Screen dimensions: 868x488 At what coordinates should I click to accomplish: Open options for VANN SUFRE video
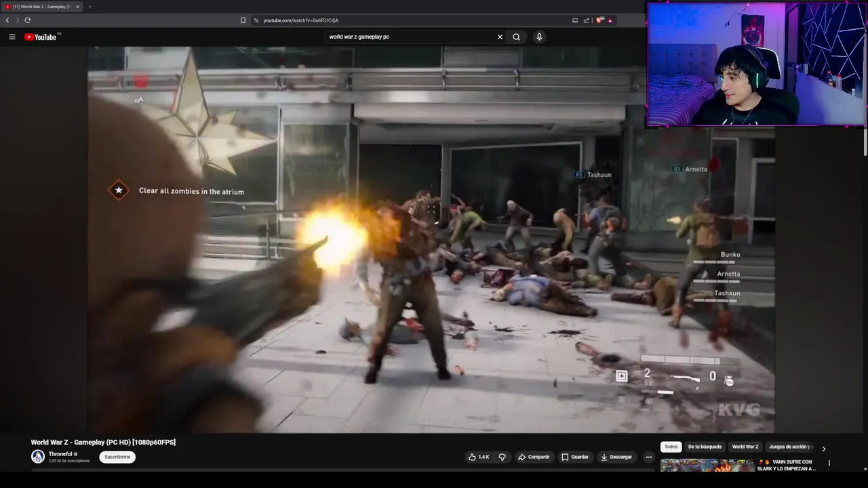829,463
